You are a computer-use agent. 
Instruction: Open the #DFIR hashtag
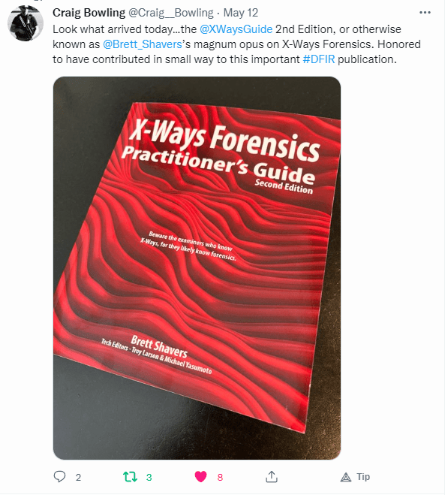(x=319, y=59)
